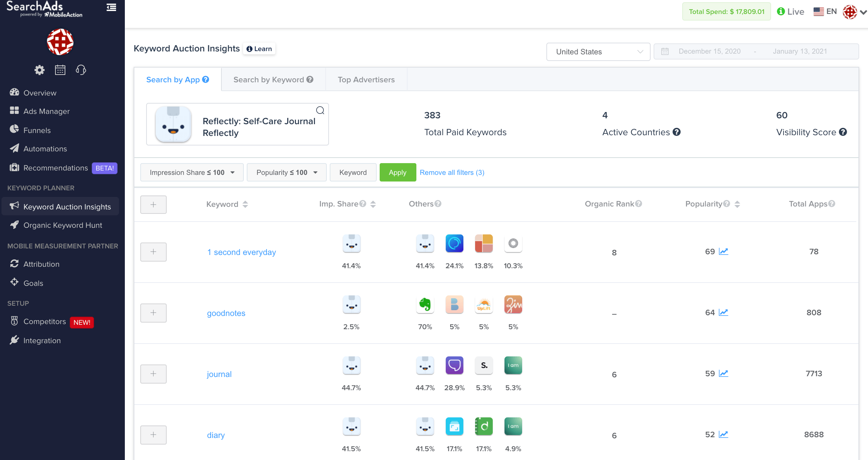This screenshot has height=460, width=868.
Task: Open the 1 second everyday keyword link
Action: 241,252
